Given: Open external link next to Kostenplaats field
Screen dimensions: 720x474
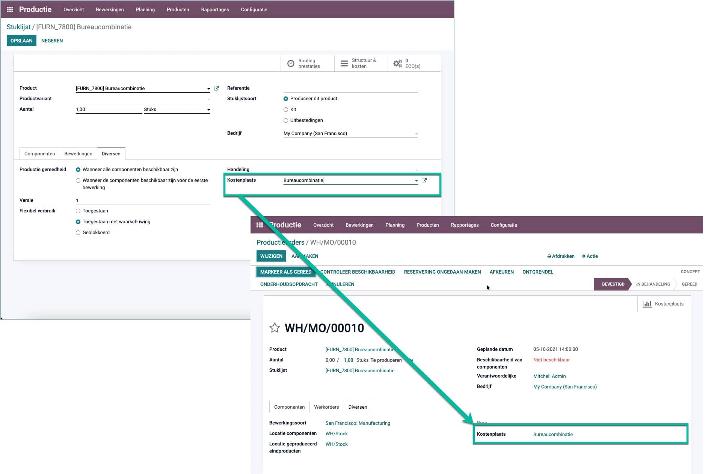Looking at the screenshot, I should click(425, 181).
